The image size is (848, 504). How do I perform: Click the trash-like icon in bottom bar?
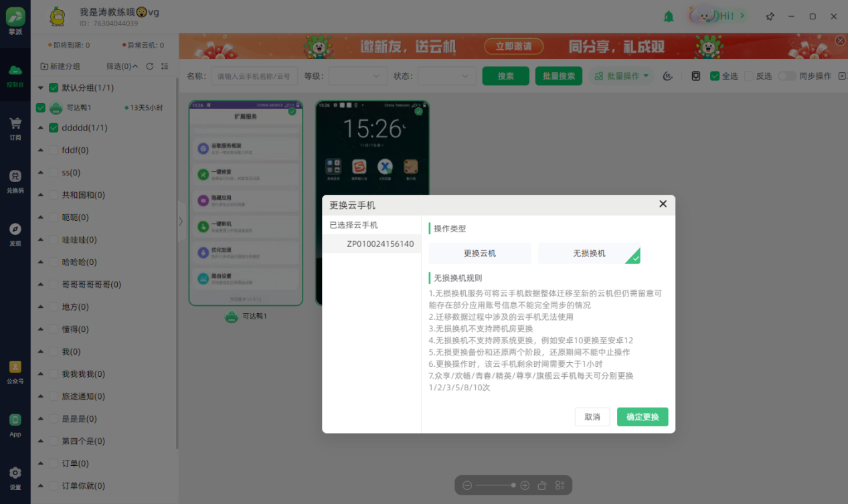click(542, 485)
